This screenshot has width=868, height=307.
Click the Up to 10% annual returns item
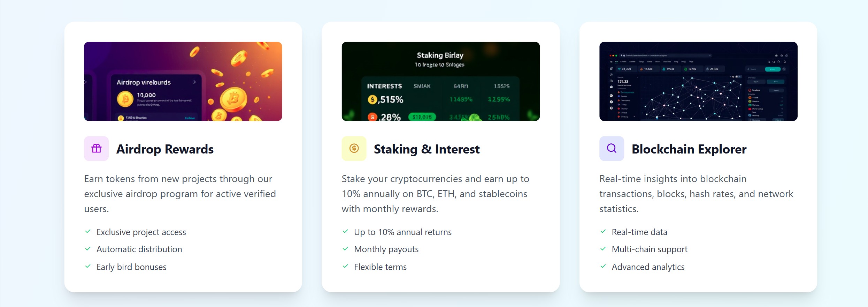click(x=402, y=232)
